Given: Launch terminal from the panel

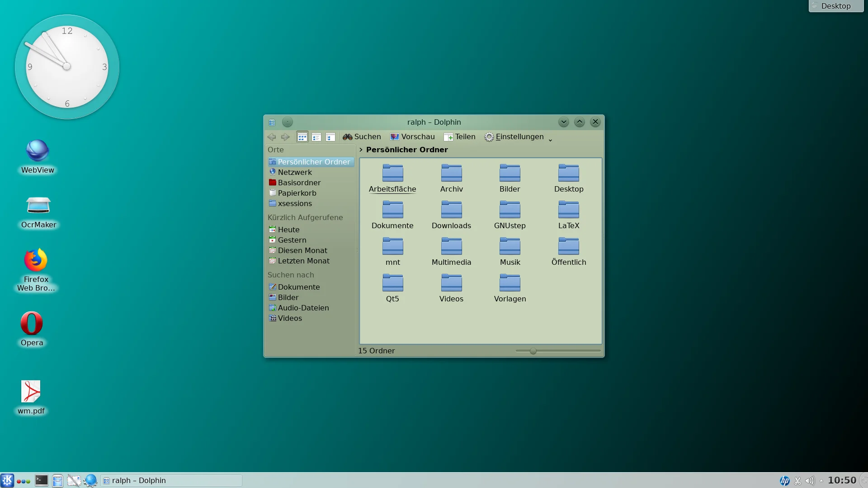Looking at the screenshot, I should [42, 480].
